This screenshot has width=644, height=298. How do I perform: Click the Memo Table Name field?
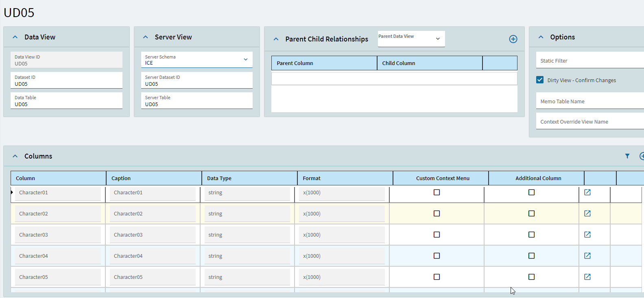(590, 101)
